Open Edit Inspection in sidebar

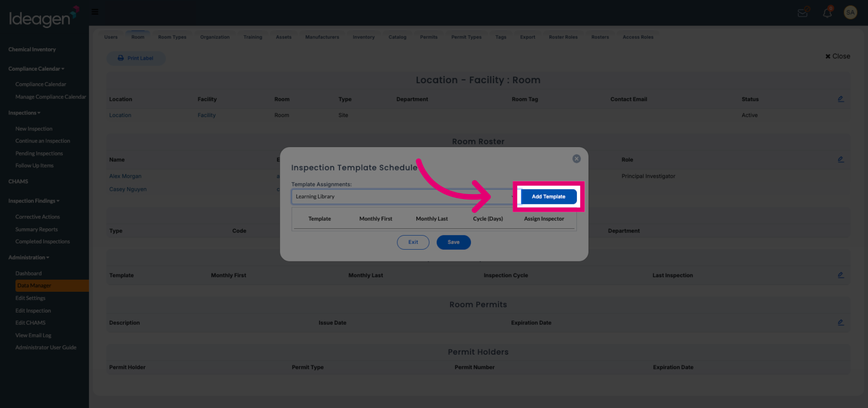(33, 311)
